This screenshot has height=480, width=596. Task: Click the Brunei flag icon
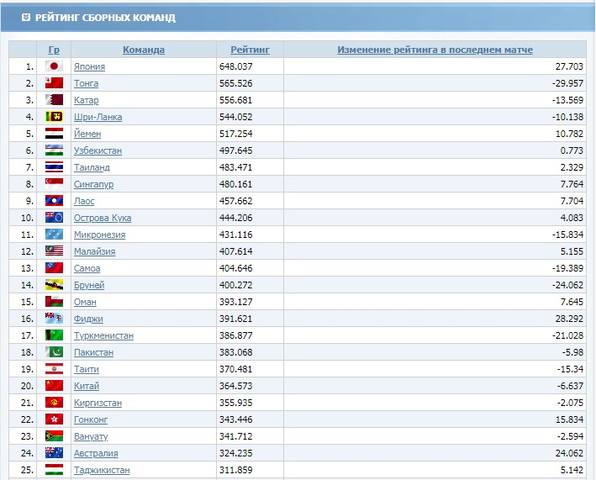click(54, 285)
